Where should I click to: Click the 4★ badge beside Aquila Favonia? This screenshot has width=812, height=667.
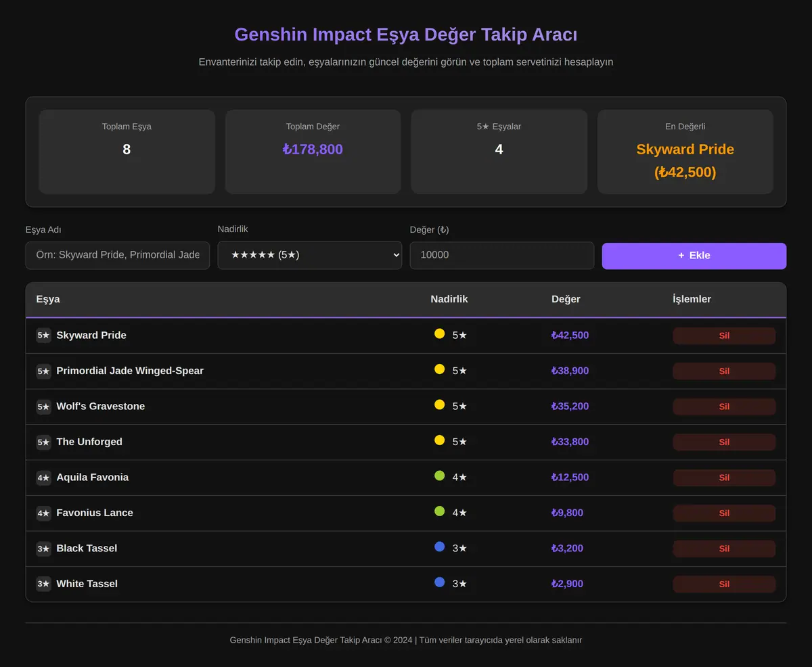point(43,478)
